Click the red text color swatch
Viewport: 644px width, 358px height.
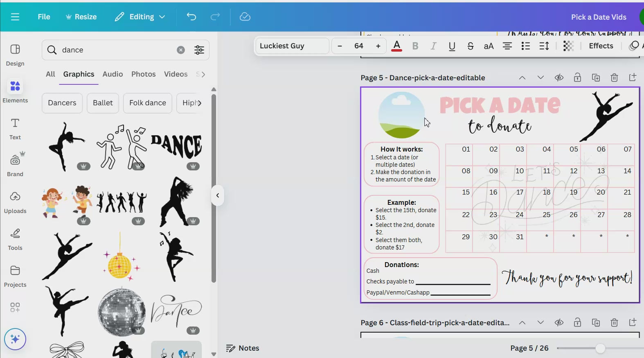click(396, 46)
